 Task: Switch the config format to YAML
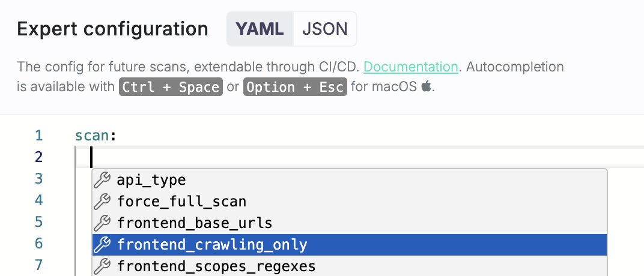pos(260,29)
